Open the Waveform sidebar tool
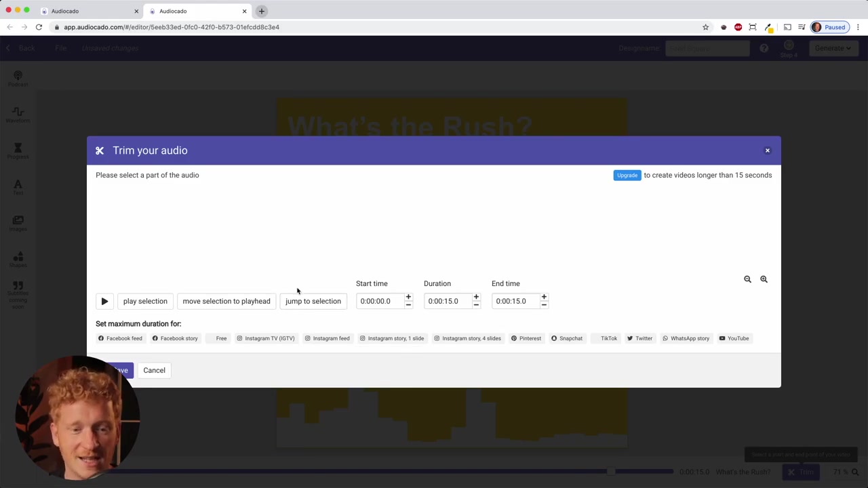 pos(18,115)
